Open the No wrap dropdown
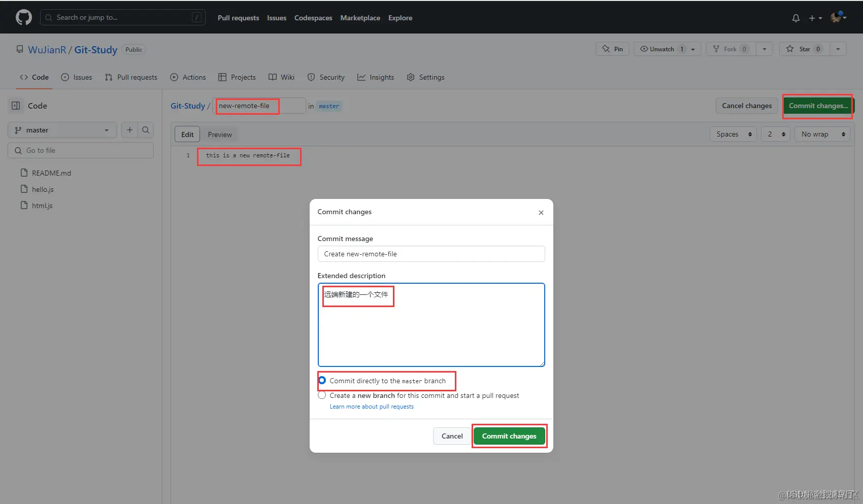Image resolution: width=863 pixels, height=504 pixels. coord(822,134)
